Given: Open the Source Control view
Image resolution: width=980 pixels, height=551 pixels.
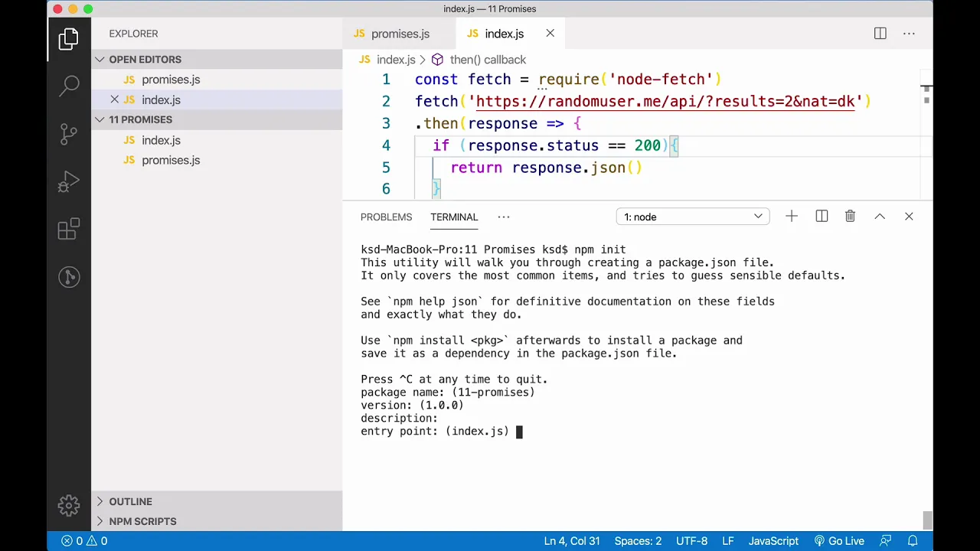Looking at the screenshot, I should (69, 134).
